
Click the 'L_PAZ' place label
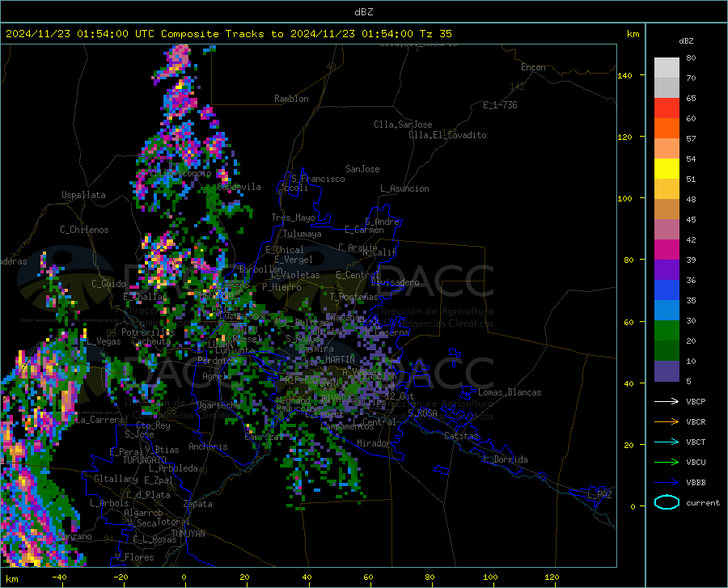pos(599,495)
